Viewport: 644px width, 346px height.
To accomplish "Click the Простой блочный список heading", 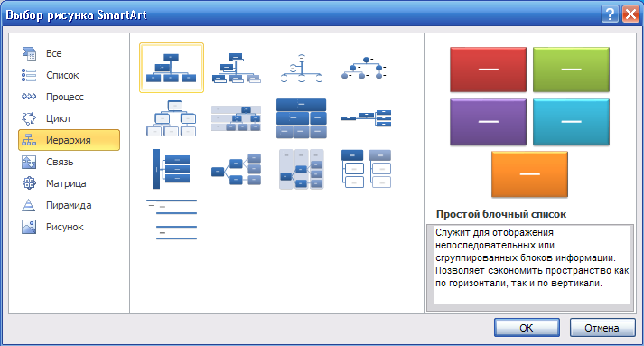I will (501, 214).
